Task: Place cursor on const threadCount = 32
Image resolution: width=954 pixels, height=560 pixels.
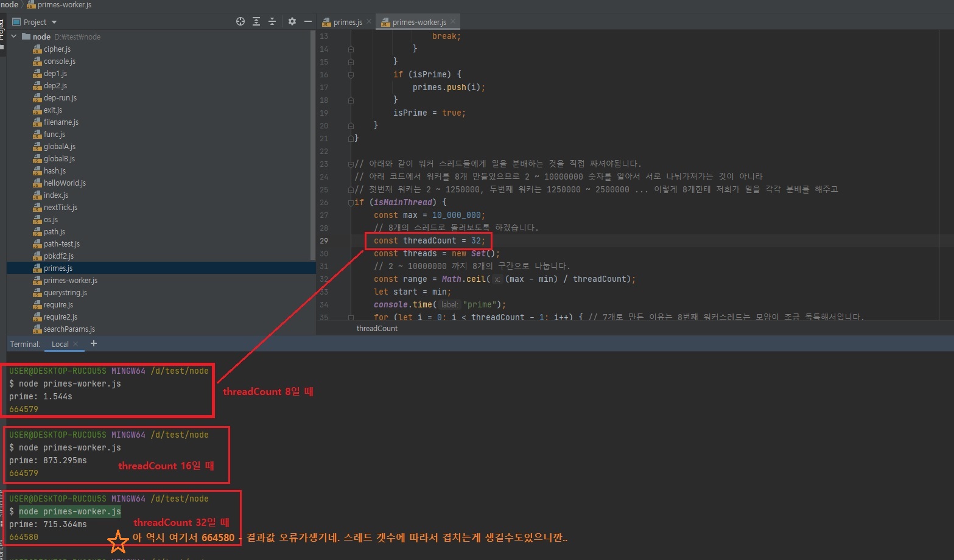Action: coord(429,240)
